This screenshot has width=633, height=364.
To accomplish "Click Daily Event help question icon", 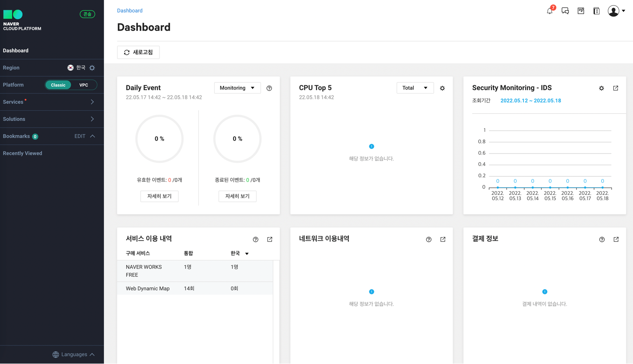I will (269, 88).
